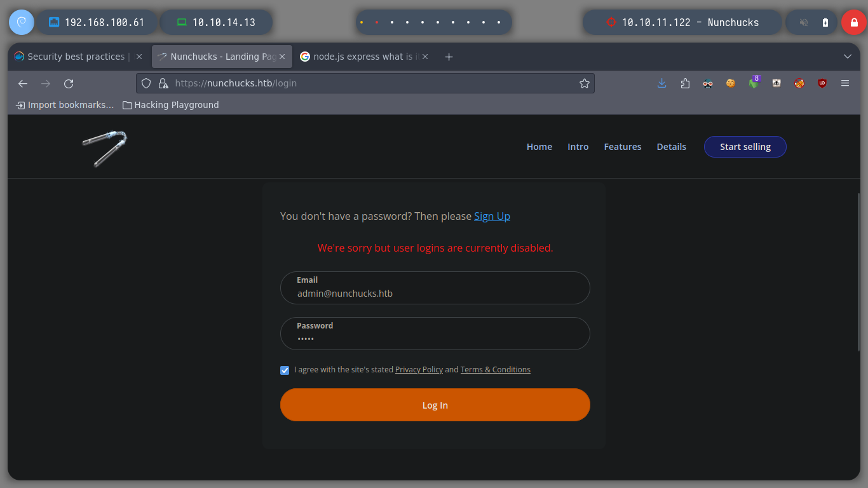This screenshot has height=488, width=868.
Task: Click the Import bookmarks item
Action: (65, 105)
